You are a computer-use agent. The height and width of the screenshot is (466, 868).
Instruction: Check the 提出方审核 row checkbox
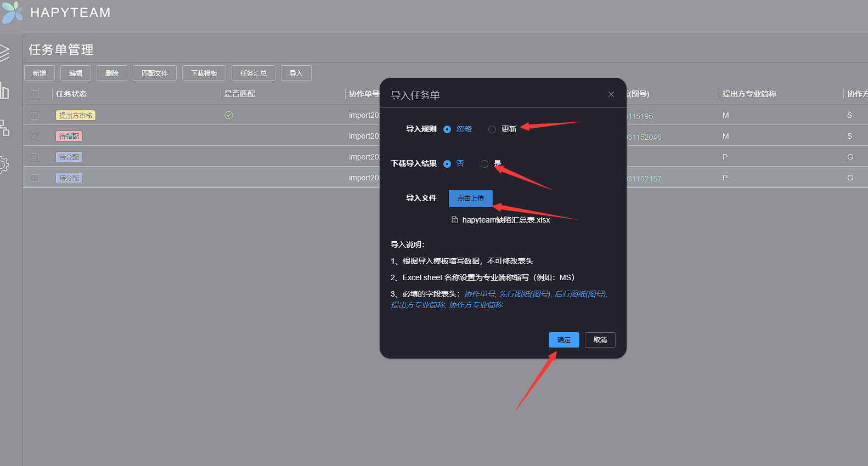pyautogui.click(x=35, y=116)
